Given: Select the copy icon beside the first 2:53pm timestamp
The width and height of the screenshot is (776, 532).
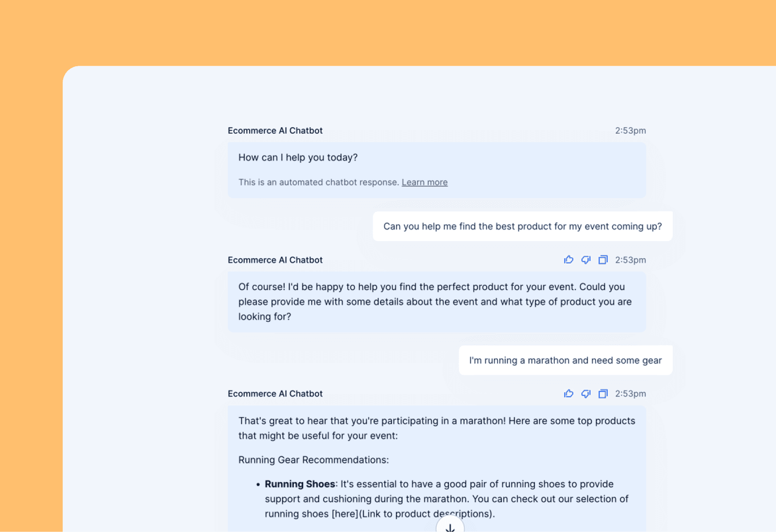Looking at the screenshot, I should coord(603,260).
